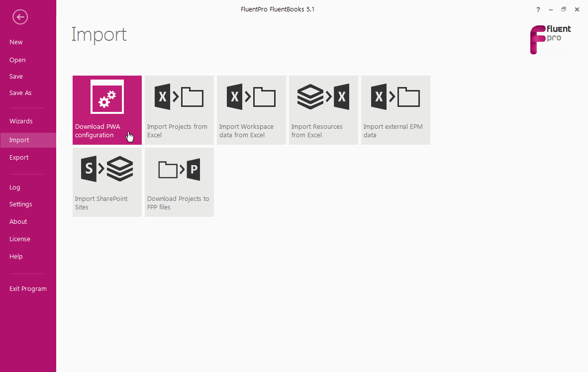
Task: Select Open in the sidebar
Action: 17,60
